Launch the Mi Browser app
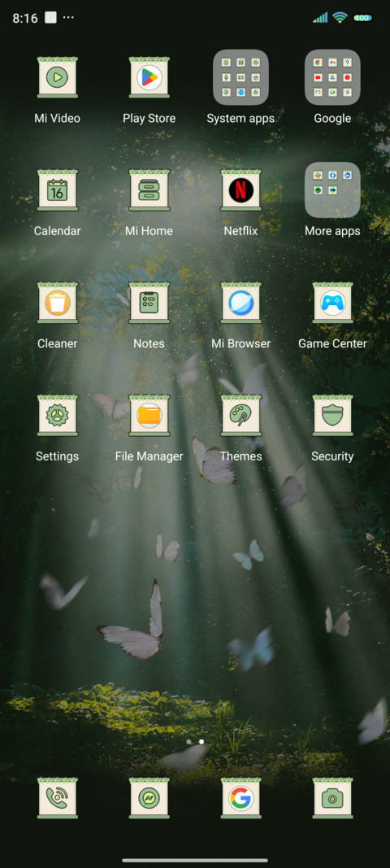Image resolution: width=390 pixels, height=868 pixels. tap(240, 303)
